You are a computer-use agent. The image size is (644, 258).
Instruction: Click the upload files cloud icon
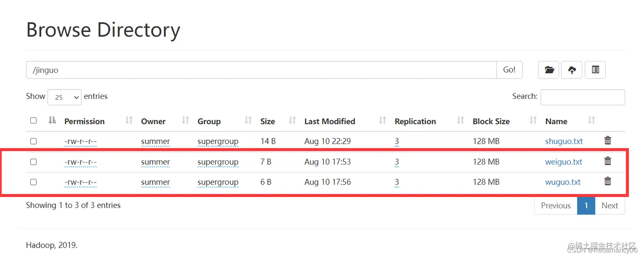[x=572, y=70]
